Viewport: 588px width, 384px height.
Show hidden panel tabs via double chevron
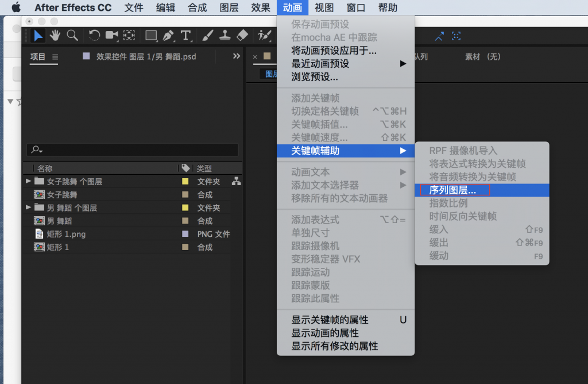tap(236, 56)
